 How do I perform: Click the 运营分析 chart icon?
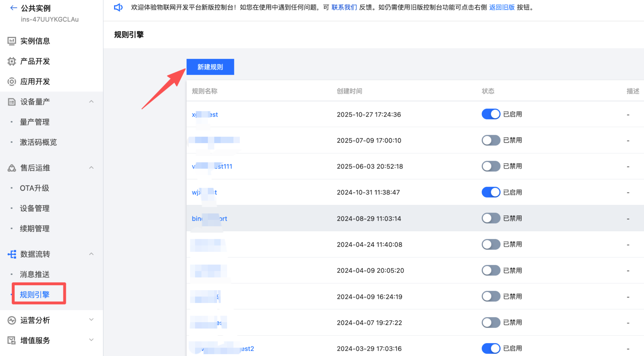12,320
